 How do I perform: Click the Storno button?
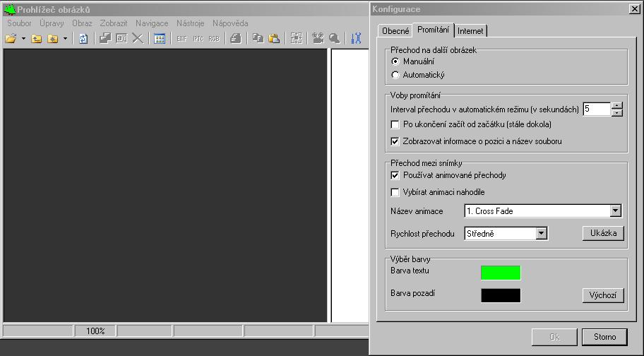tap(604, 337)
